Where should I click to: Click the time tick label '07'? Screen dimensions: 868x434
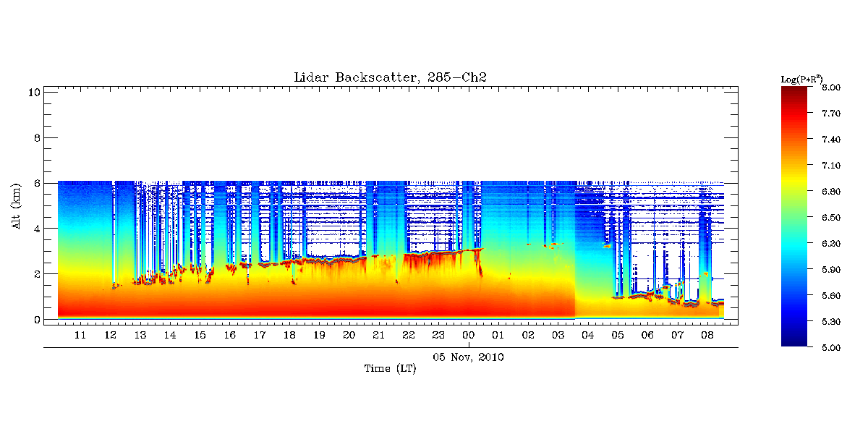(x=678, y=336)
